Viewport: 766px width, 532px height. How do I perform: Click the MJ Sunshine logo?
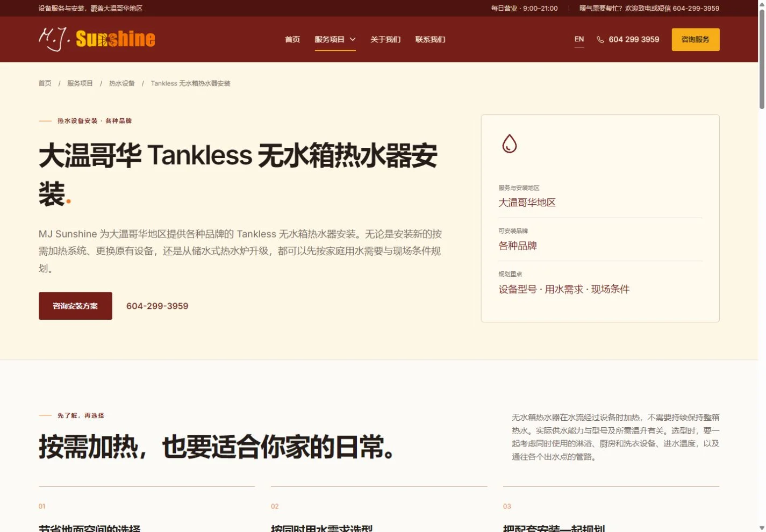(97, 39)
